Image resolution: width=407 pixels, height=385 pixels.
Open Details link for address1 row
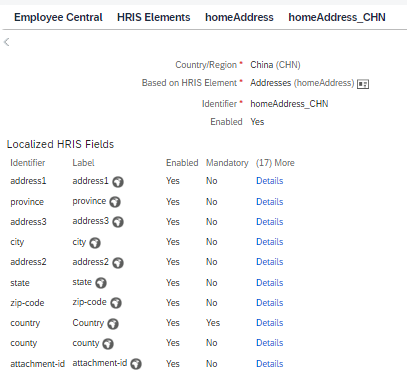pyautogui.click(x=270, y=181)
